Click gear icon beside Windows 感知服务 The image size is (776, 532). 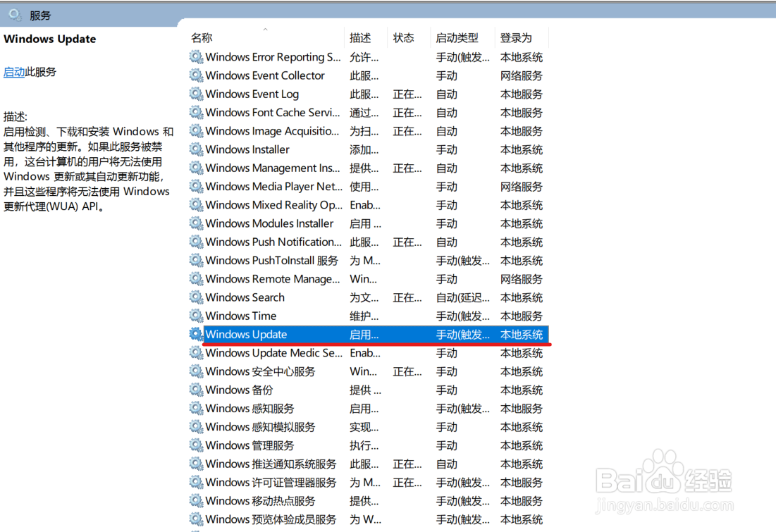click(x=196, y=408)
